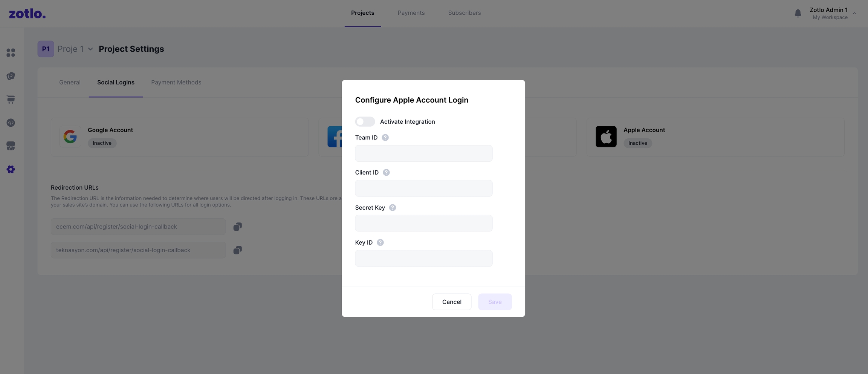Click the Save button in dialog

coord(495,302)
